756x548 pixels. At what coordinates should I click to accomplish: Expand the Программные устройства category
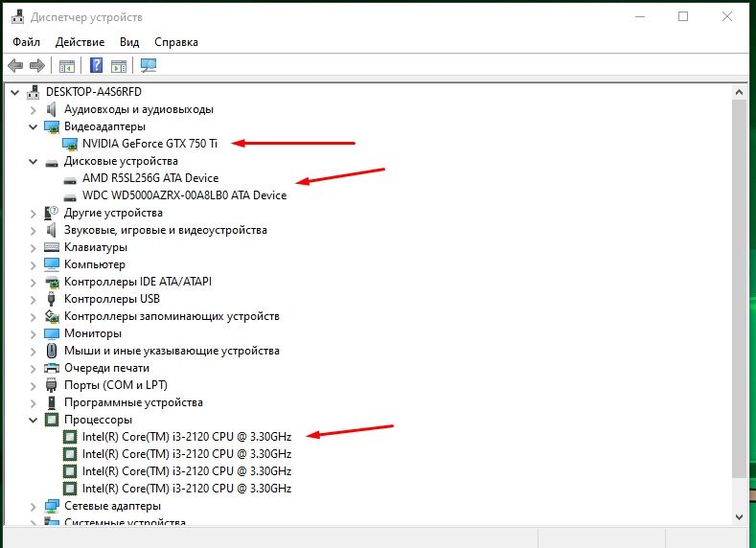point(33,403)
